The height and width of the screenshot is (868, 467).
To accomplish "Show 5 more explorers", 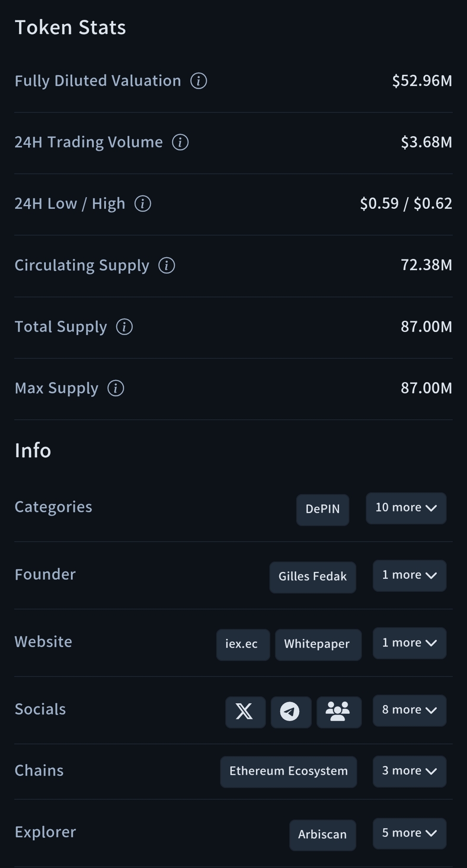I will click(x=409, y=833).
